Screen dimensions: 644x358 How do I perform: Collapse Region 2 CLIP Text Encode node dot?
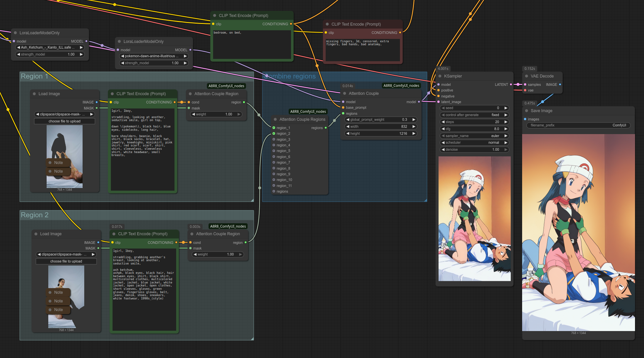(x=114, y=234)
